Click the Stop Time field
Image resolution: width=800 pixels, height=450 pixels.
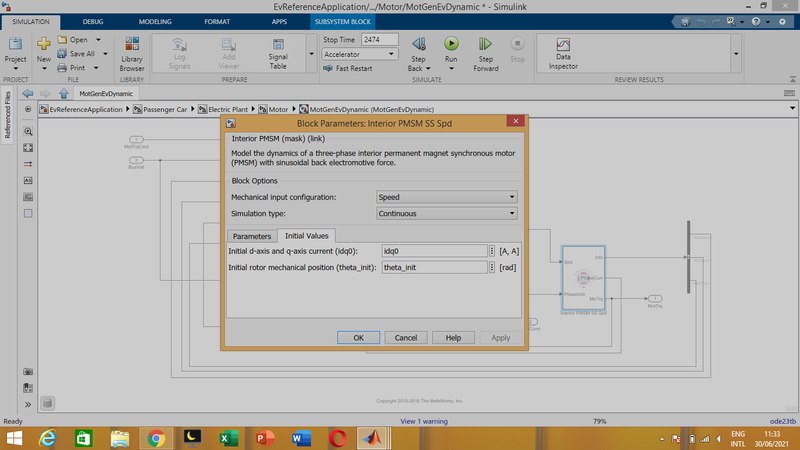tap(379, 39)
